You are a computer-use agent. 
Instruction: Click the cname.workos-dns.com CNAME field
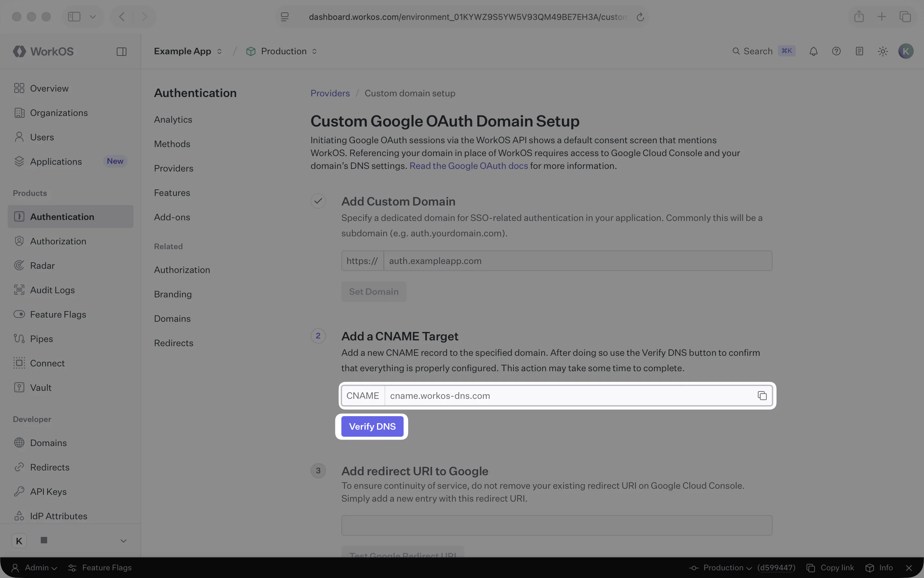tap(557, 396)
